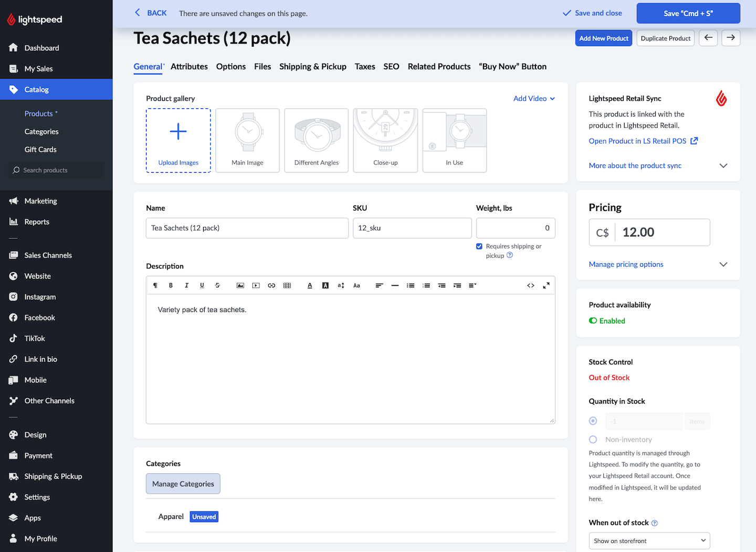
Task: Click the price input field
Action: [649, 232]
